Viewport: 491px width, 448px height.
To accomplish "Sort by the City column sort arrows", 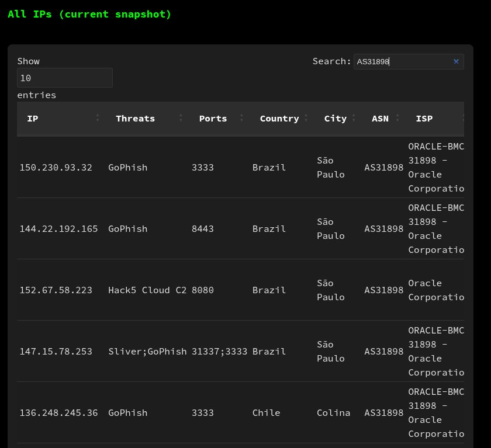I will (354, 118).
